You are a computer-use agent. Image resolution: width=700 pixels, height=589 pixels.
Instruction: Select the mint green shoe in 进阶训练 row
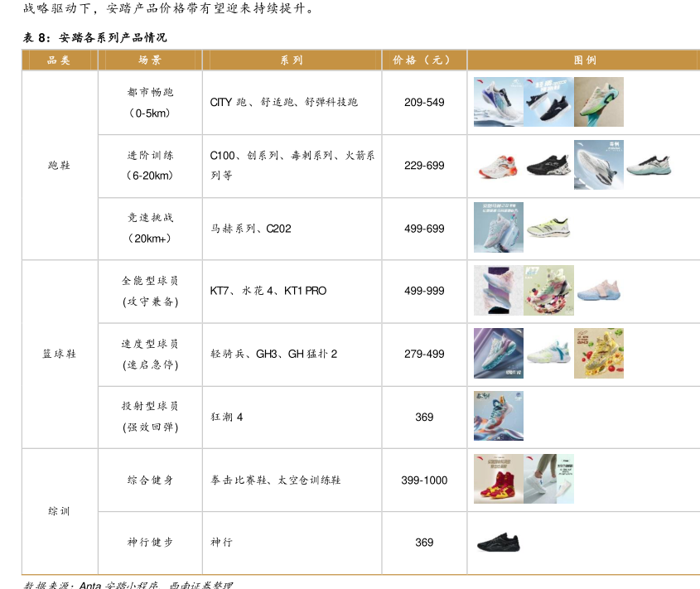[x=648, y=165]
